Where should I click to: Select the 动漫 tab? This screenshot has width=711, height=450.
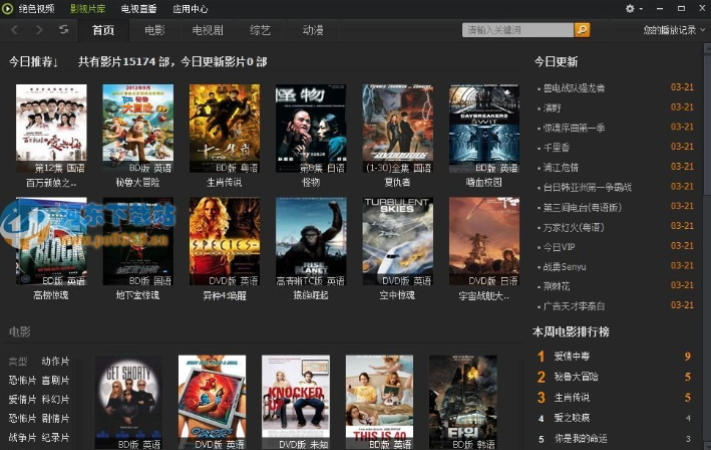[313, 30]
